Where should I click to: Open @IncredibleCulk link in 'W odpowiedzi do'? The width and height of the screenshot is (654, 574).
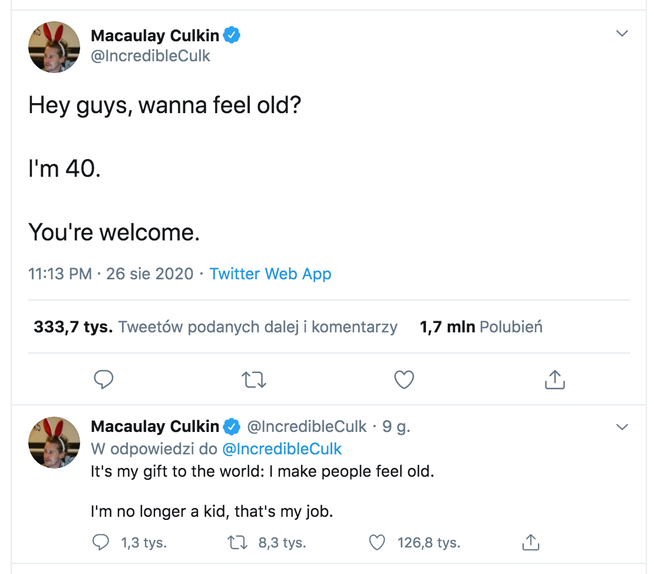(x=283, y=449)
